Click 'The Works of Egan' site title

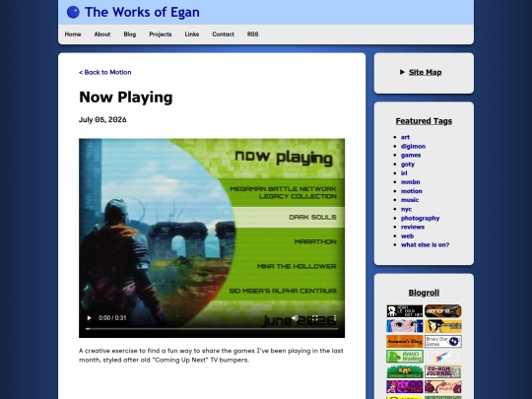click(142, 12)
